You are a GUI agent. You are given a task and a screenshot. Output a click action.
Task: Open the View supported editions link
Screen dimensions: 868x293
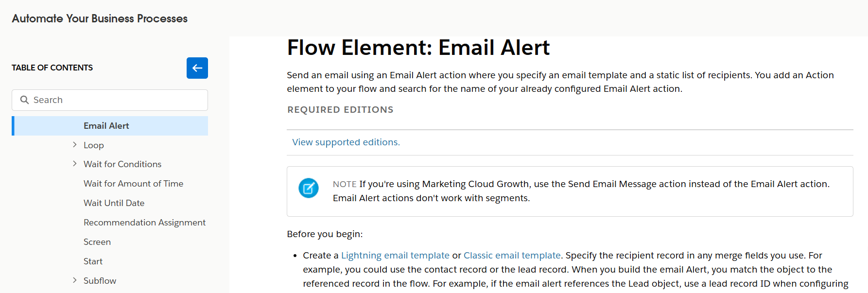point(346,142)
